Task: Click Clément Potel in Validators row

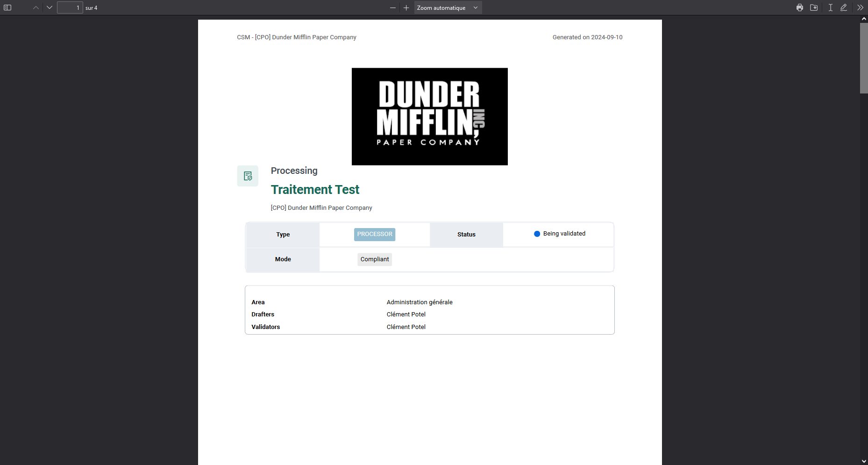Action: coord(406,327)
